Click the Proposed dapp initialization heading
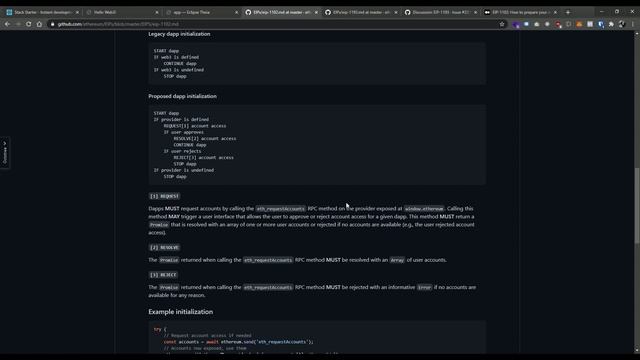Viewport: 640px width, 360px height. [x=182, y=96]
